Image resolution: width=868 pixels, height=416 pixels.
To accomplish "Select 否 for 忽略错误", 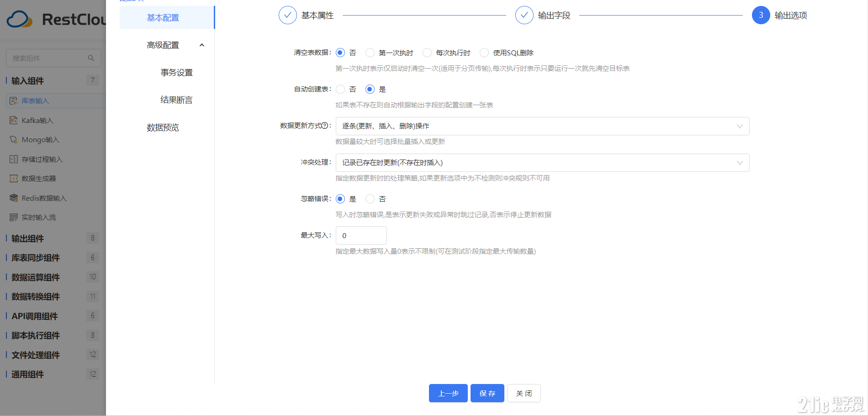I will tap(370, 199).
